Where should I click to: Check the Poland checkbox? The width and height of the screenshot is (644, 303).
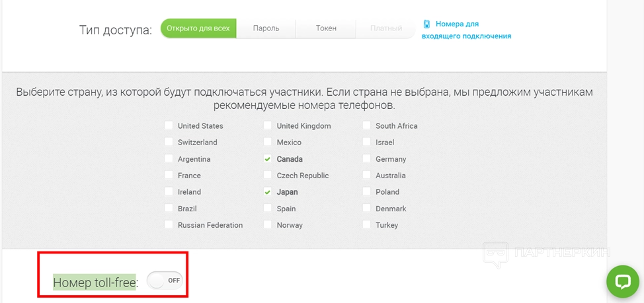pos(367,191)
